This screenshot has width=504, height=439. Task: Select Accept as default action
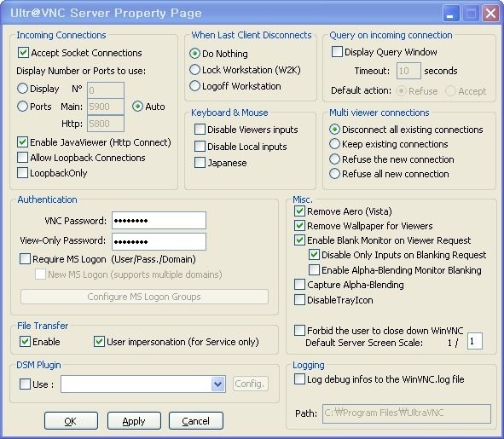pos(450,91)
